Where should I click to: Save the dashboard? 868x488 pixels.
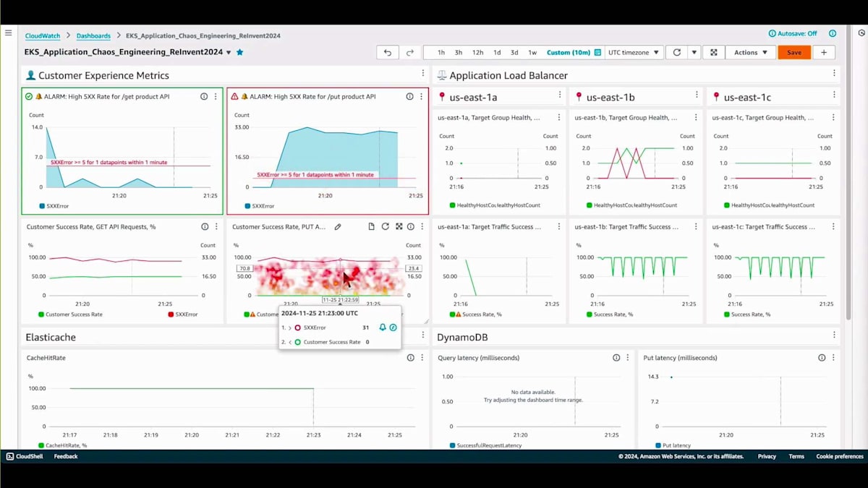[794, 52]
